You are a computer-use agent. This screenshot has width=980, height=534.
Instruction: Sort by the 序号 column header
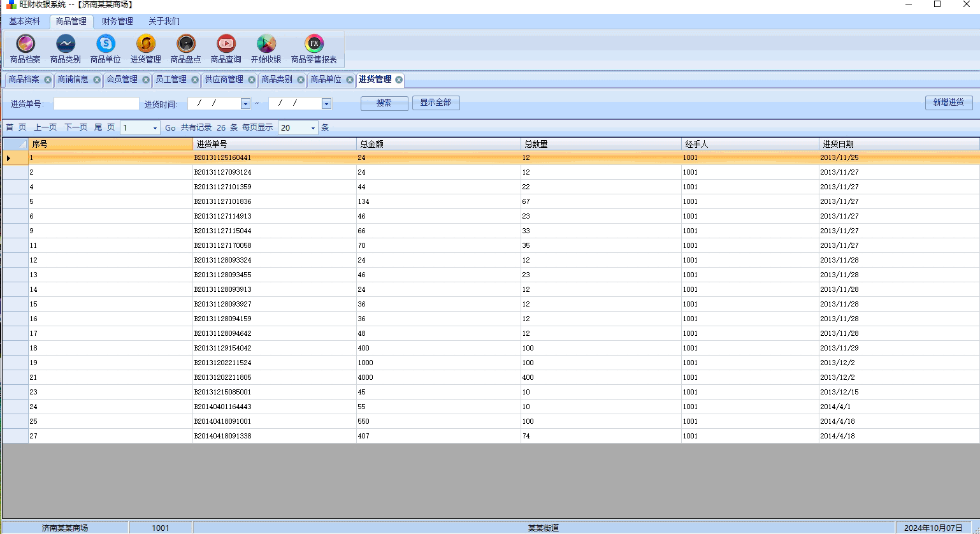[x=110, y=144]
